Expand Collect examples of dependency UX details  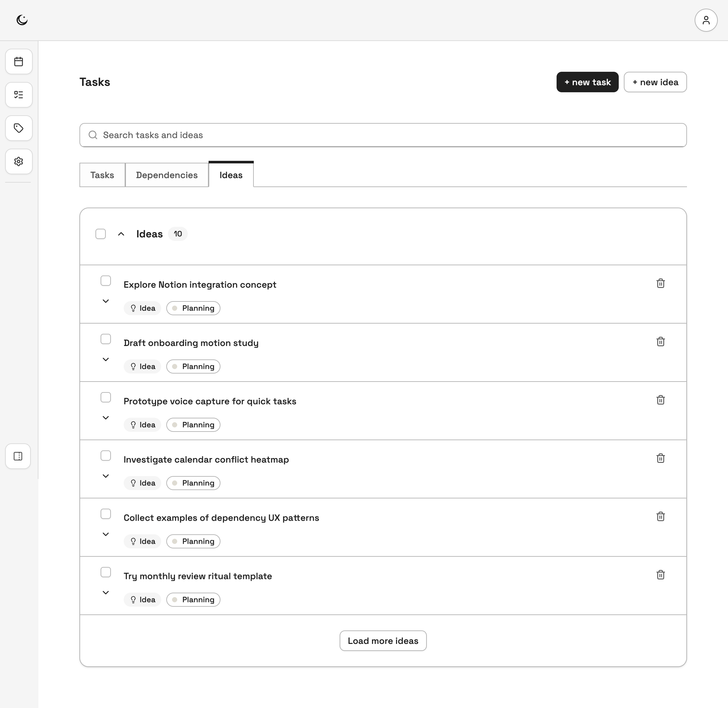tap(106, 534)
